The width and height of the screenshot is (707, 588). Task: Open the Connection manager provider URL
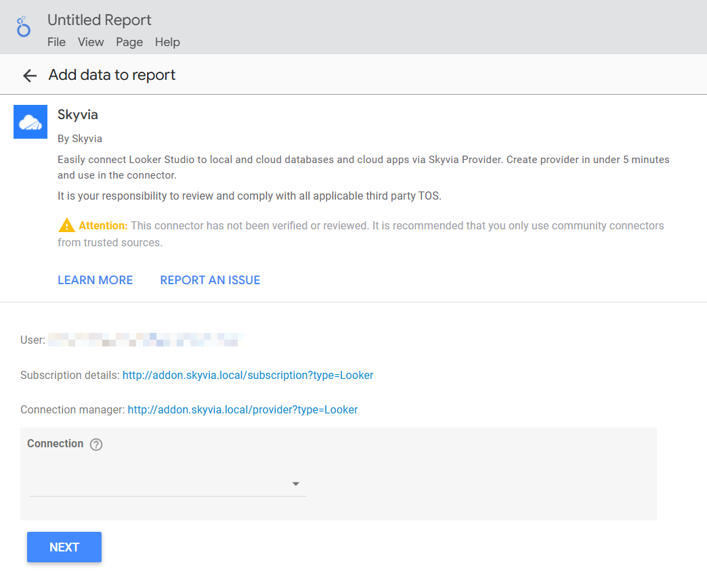click(242, 409)
